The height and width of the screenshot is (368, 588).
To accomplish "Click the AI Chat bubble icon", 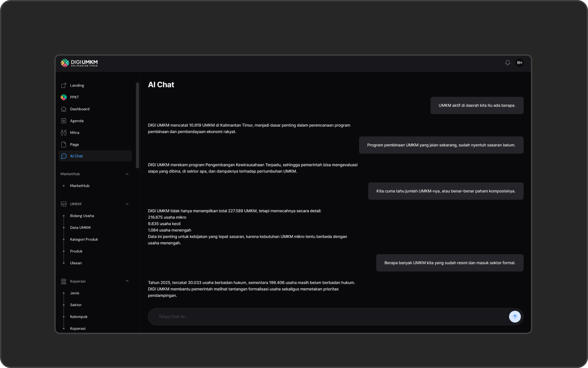I will (64, 156).
